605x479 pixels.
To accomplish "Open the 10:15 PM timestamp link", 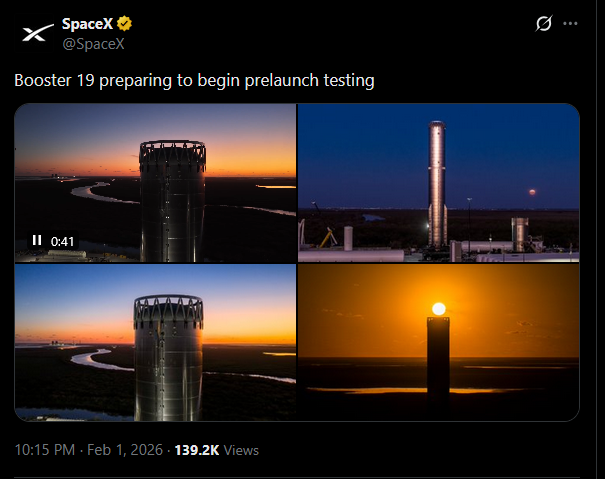I will (x=44, y=450).
